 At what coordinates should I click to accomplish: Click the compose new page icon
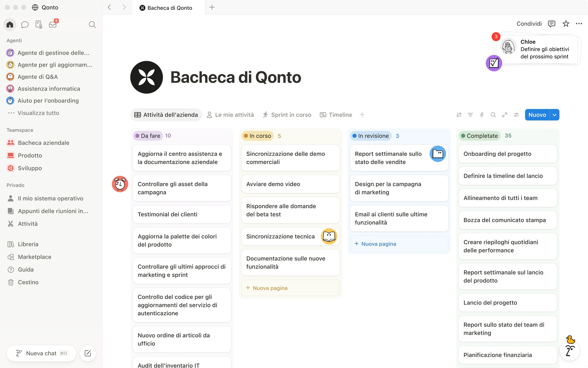pos(88,353)
